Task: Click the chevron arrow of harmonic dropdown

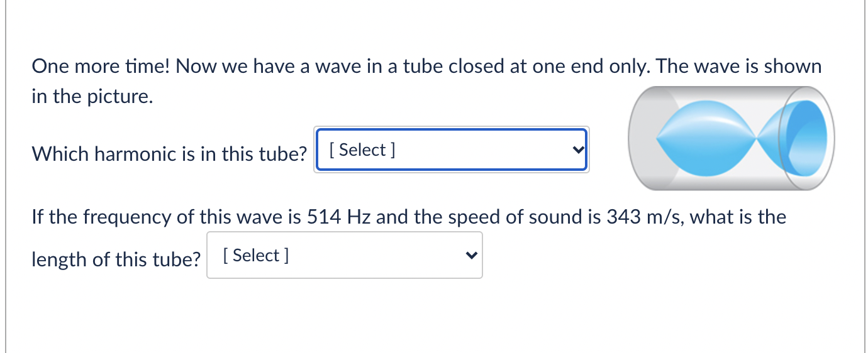Action: click(578, 150)
